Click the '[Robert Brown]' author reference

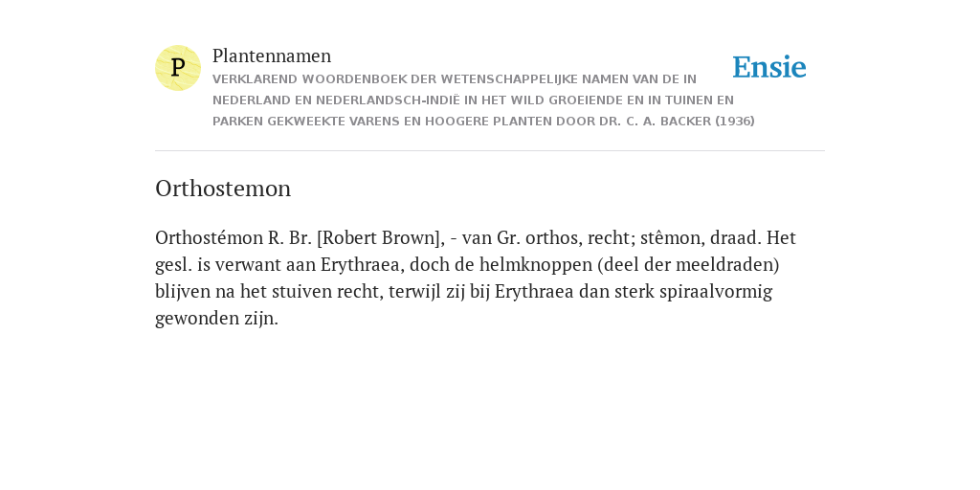(380, 238)
